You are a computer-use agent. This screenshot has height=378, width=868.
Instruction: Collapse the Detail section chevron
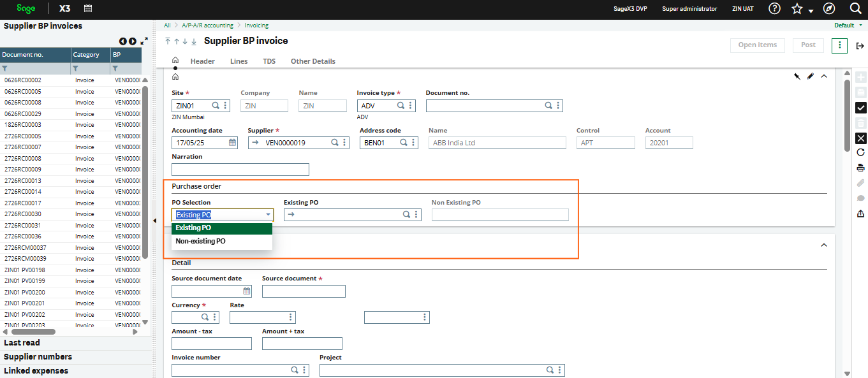pyautogui.click(x=823, y=245)
